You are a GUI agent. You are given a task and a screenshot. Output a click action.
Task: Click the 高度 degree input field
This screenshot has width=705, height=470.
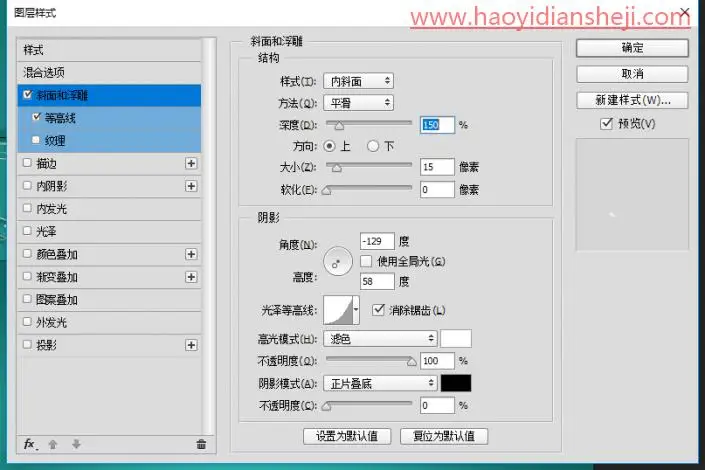tap(377, 282)
